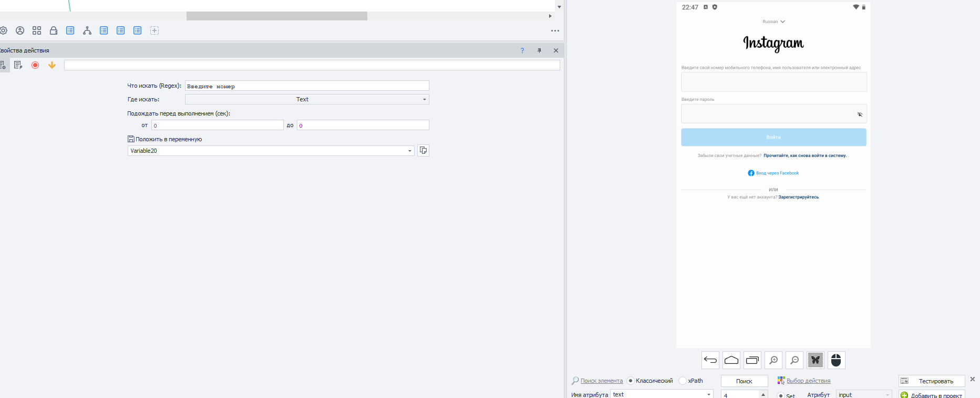
Task: Tap the emulator Home button
Action: coord(731,360)
